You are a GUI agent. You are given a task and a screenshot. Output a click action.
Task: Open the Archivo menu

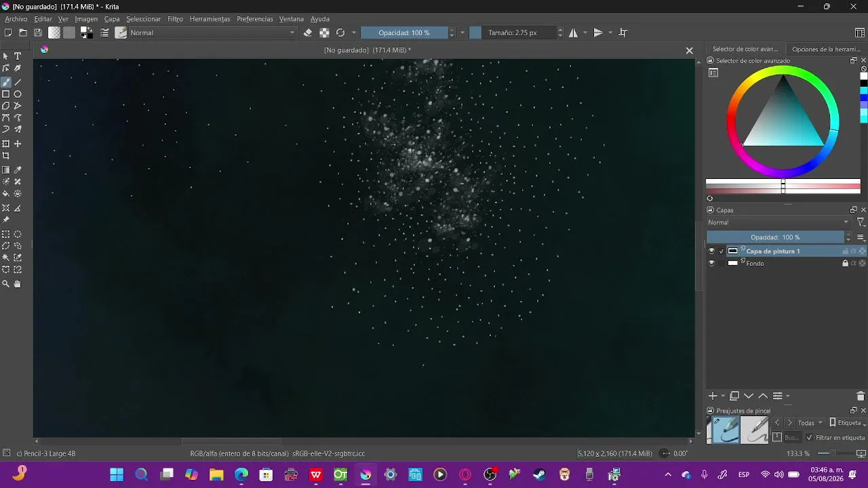click(16, 19)
